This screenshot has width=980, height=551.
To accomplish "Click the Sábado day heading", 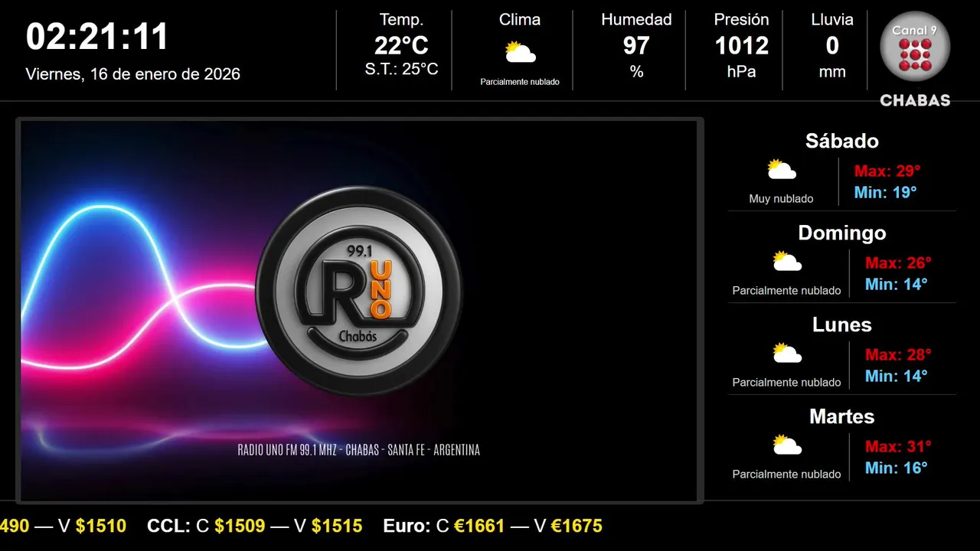I will coord(841,141).
